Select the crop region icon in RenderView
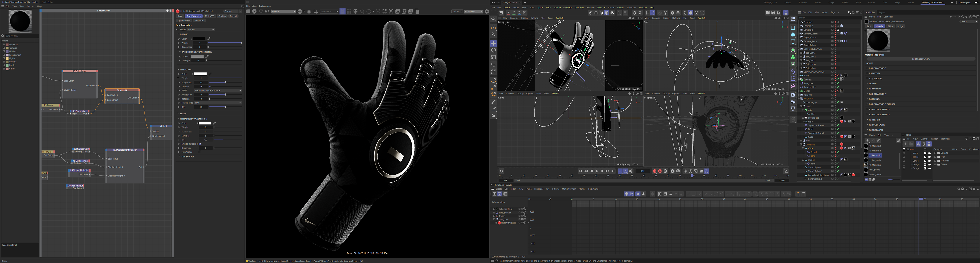980x263 pixels. click(x=315, y=11)
